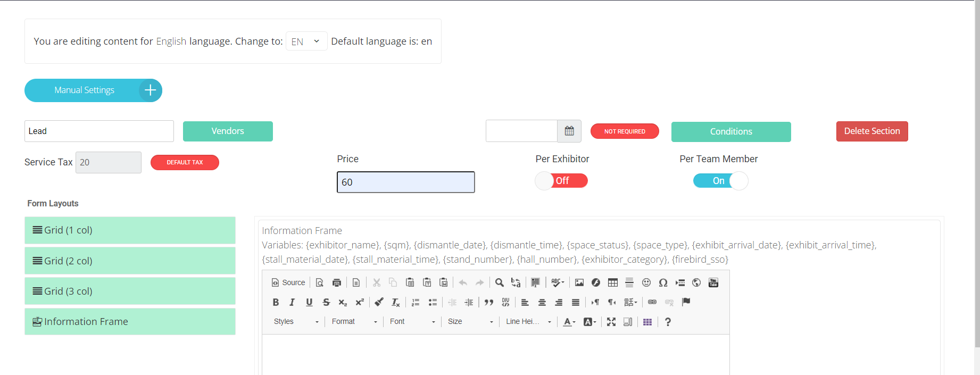Click the Bold formatting icon
The height and width of the screenshot is (375, 980).
point(276,302)
